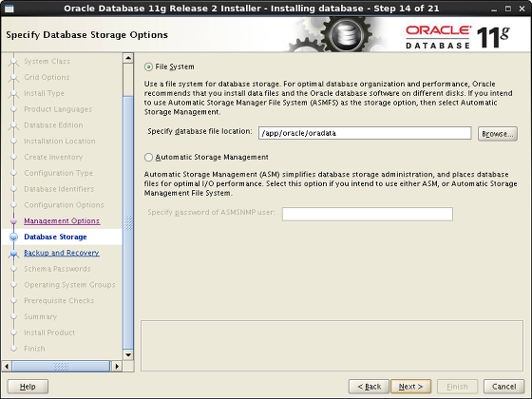Click the Prerequisite Checks step label

59,300
